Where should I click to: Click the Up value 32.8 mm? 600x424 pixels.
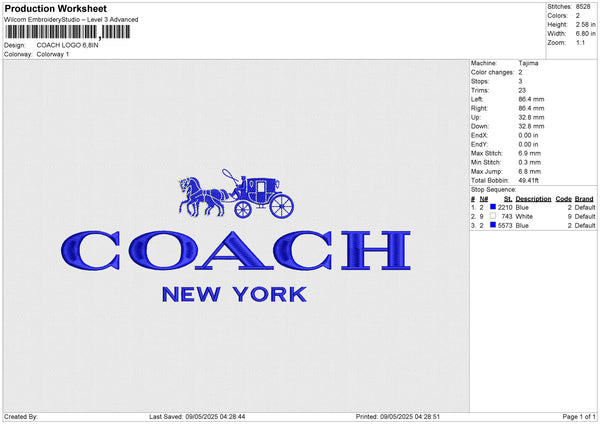tap(531, 117)
